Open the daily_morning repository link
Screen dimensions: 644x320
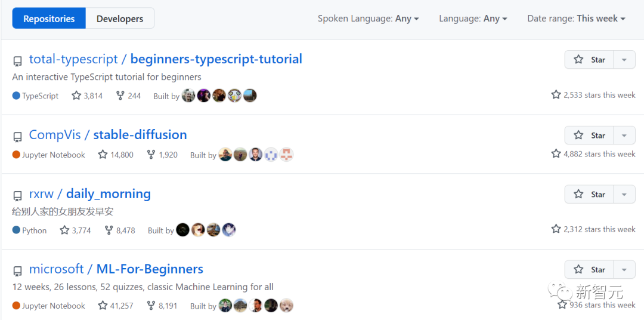[x=109, y=193]
